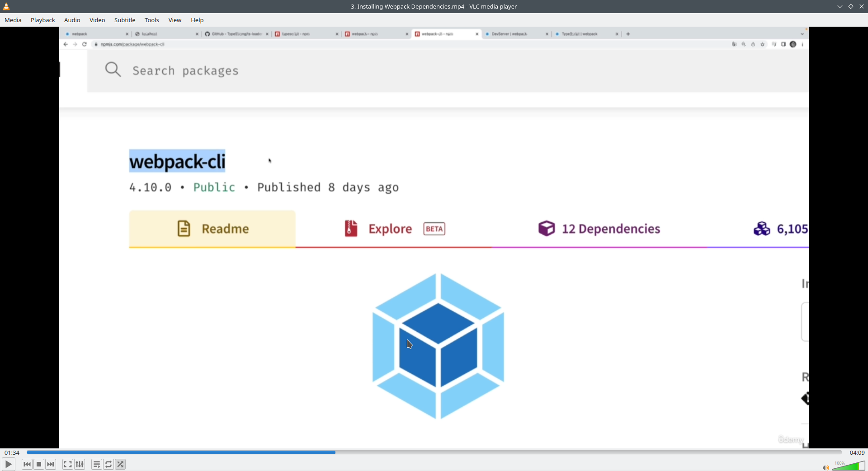Open the browser tab-list dropdown chevron
Viewport: 868px width, 471px height.
point(802,34)
